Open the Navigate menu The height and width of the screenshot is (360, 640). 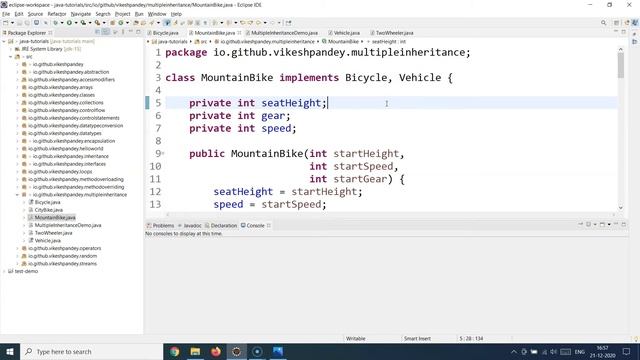[81, 14]
